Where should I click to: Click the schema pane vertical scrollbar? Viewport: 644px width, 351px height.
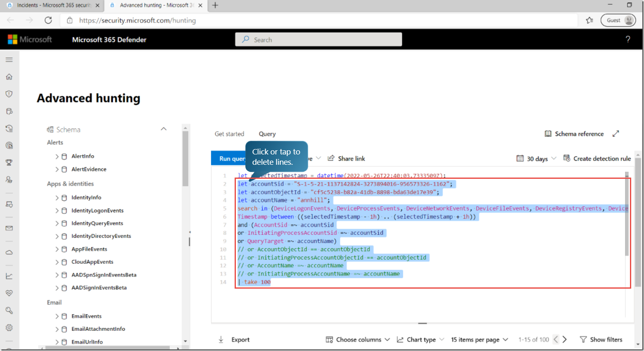(x=185, y=159)
